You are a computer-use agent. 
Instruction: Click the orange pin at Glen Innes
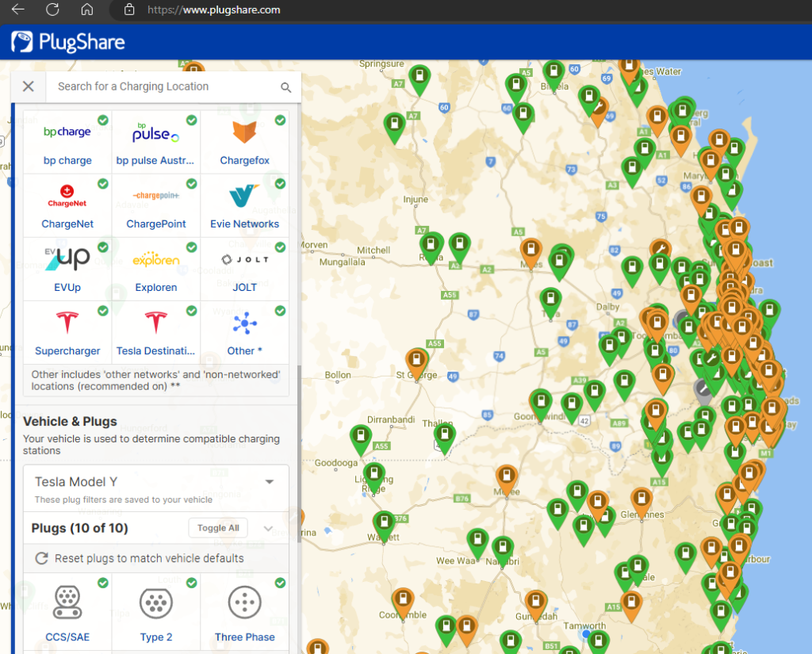pos(642,502)
